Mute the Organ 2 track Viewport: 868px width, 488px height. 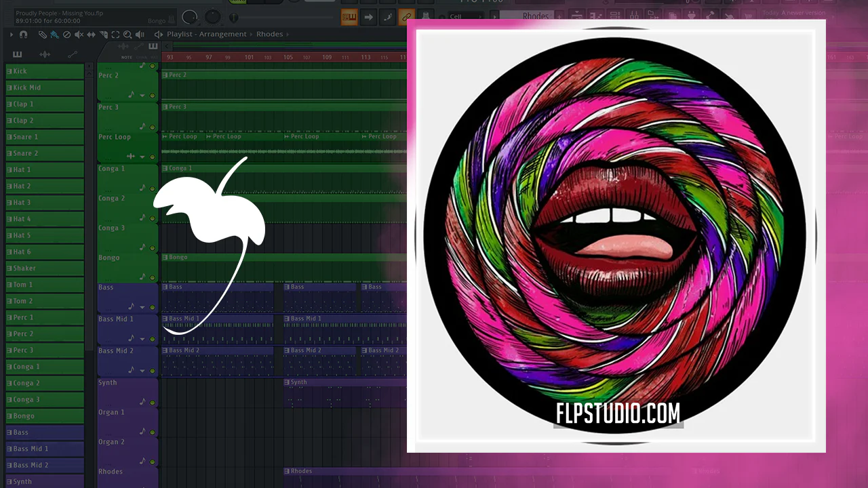(x=153, y=462)
